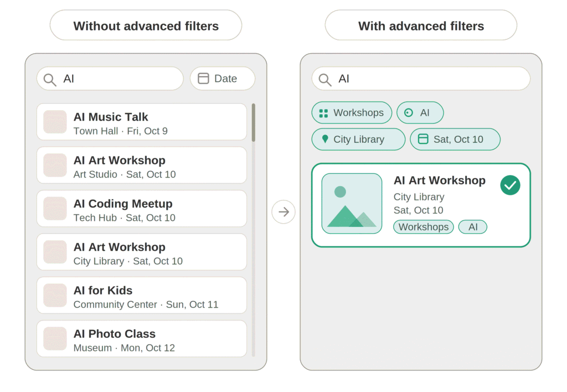Click the location pin icon on City Library chip
This screenshot has width=567, height=392.
(324, 139)
